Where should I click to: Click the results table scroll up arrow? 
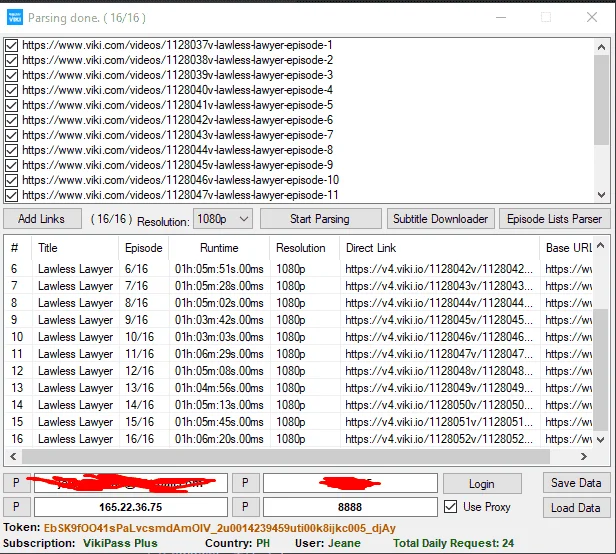click(x=600, y=246)
